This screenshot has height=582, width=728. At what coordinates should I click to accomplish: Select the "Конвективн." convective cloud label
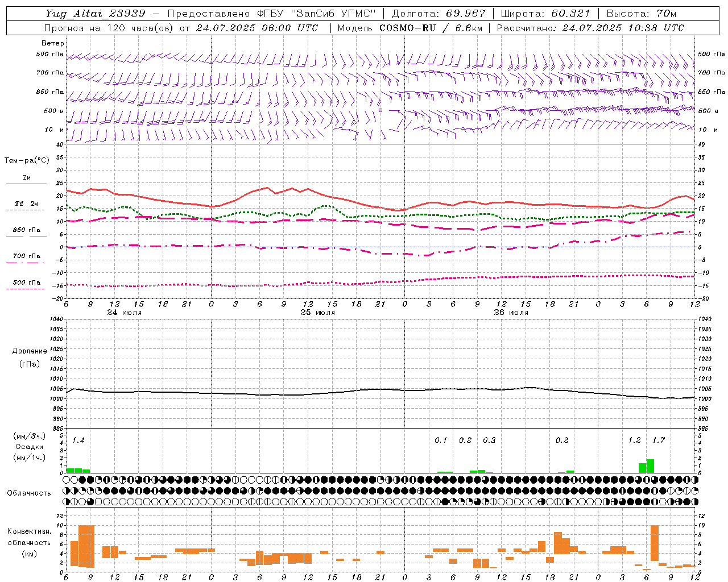point(29,531)
